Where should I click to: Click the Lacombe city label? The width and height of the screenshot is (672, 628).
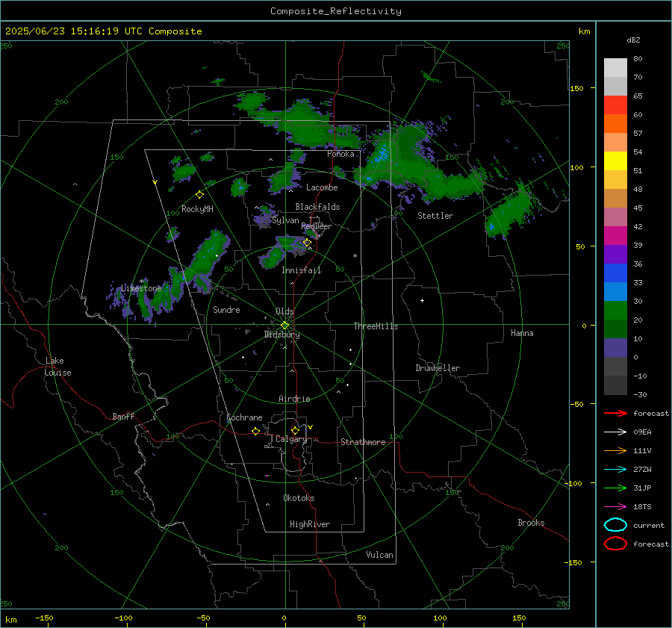(x=322, y=187)
